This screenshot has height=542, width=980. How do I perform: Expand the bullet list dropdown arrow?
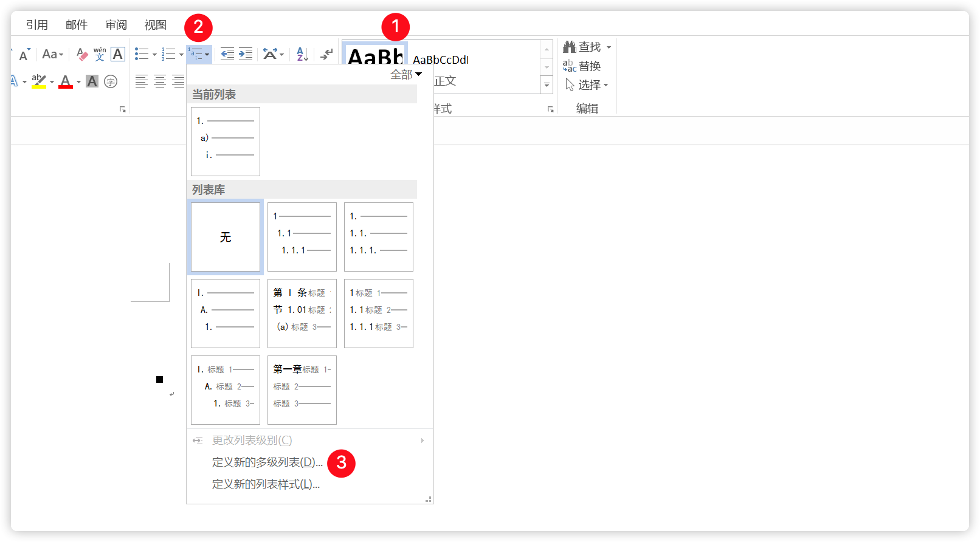click(x=154, y=55)
